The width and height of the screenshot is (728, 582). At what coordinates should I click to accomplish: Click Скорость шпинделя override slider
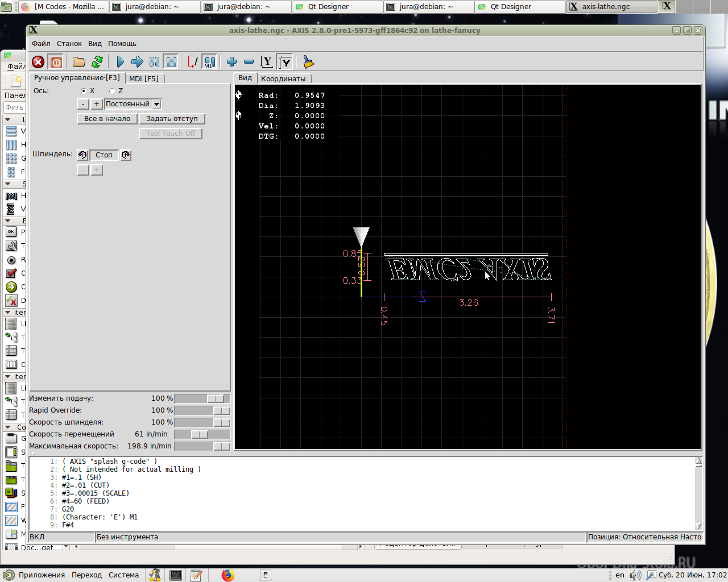pyautogui.click(x=202, y=422)
